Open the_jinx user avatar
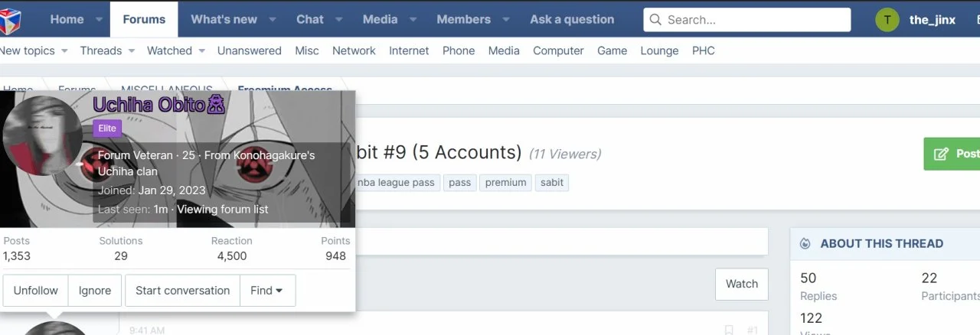This screenshot has height=335, width=980. point(887,20)
